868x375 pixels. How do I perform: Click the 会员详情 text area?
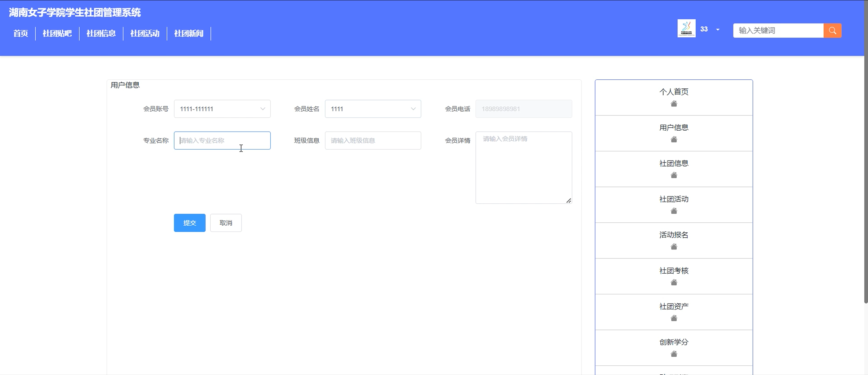(524, 168)
